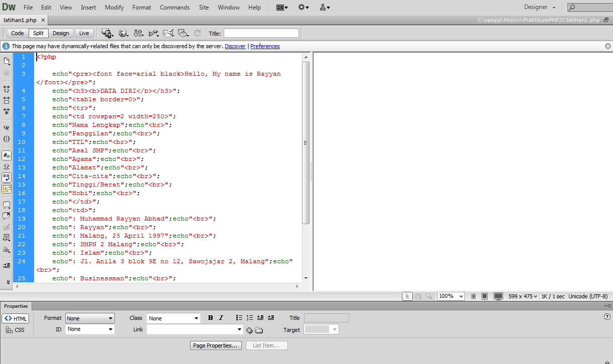613x364 pixels.
Task: Click Move or Convert CSS icon
Action: pyautogui.click(x=7, y=249)
